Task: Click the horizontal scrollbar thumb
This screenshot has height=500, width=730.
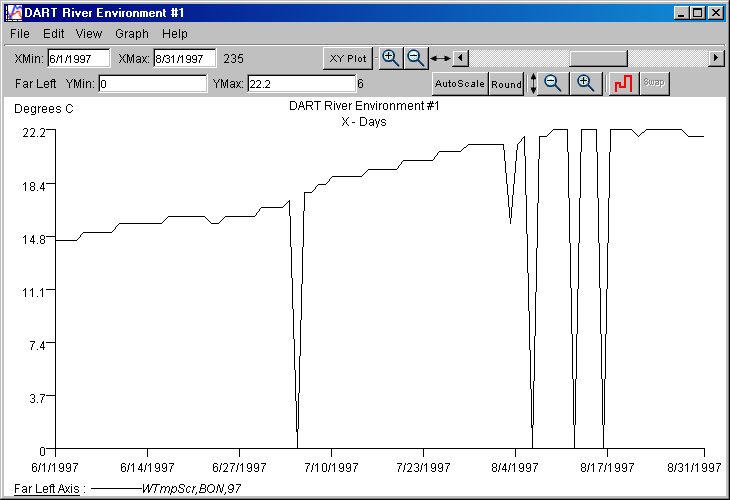Action: [x=597, y=58]
